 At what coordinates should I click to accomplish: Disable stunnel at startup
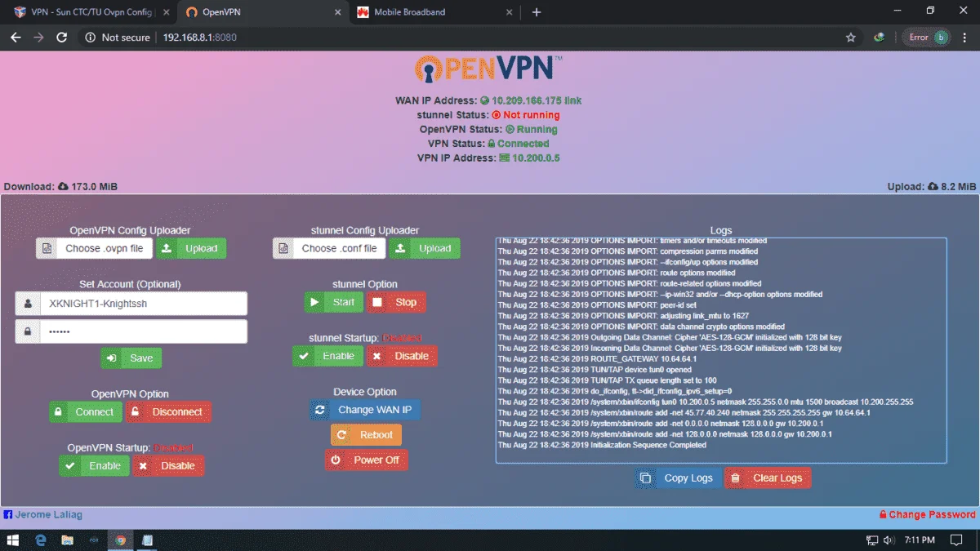coord(402,356)
